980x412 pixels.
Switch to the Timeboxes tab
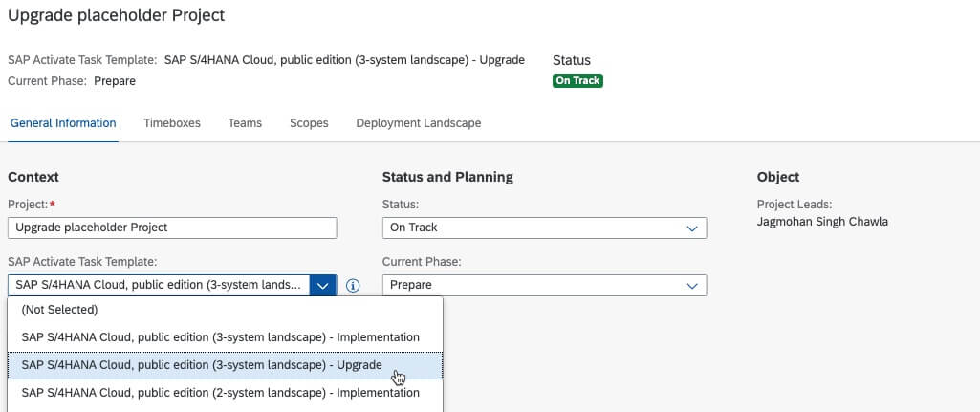coord(172,123)
